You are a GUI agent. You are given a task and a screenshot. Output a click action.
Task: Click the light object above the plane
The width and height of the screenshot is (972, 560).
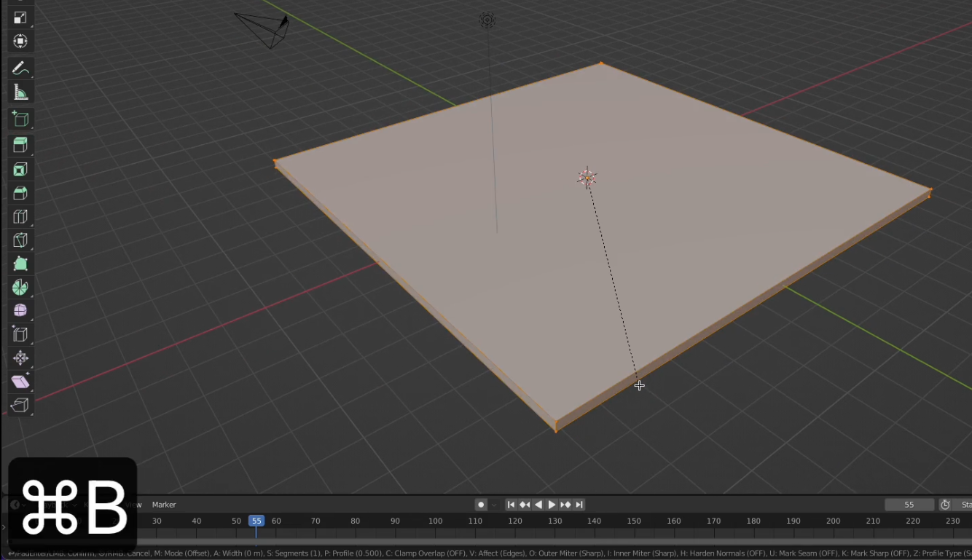click(x=487, y=20)
